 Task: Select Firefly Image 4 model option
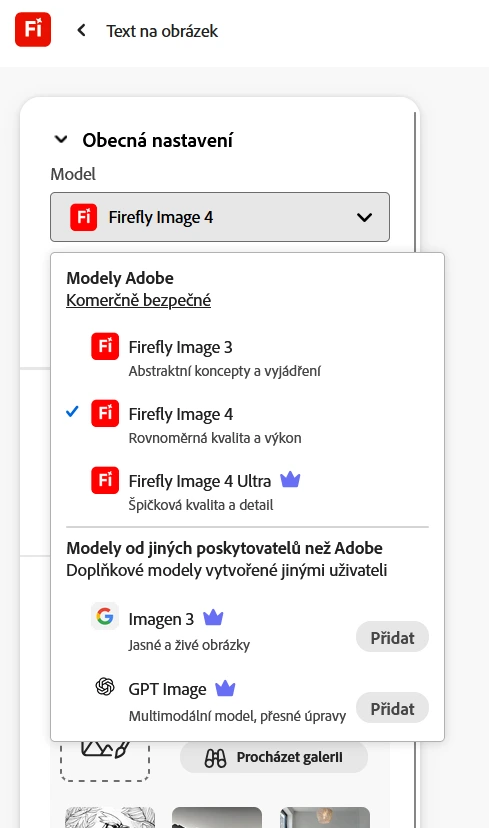[248, 425]
